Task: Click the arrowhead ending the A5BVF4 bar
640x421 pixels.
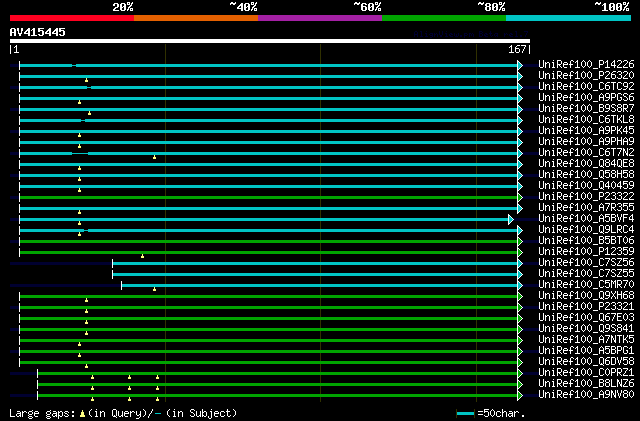Action: [x=511, y=220]
